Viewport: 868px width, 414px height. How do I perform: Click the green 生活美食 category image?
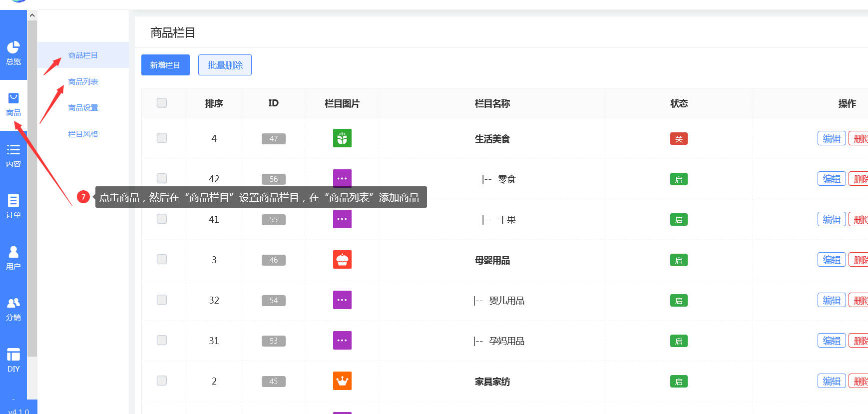[x=342, y=138]
